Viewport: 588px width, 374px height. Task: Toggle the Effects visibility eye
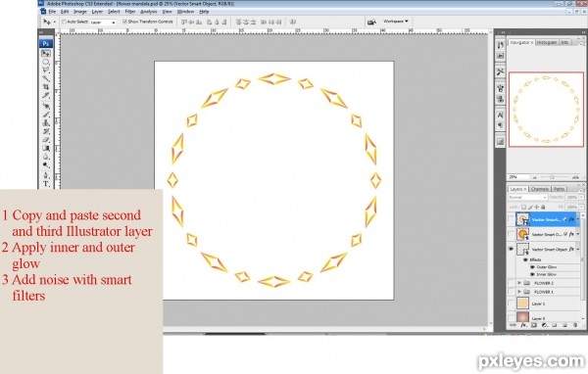tap(525, 259)
